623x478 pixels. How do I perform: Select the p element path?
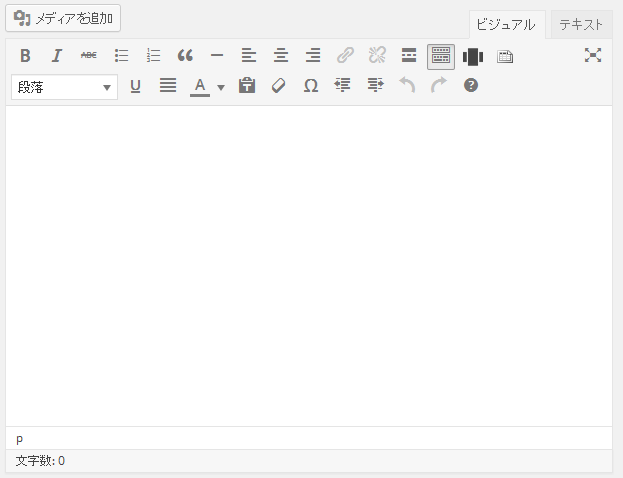(19, 439)
